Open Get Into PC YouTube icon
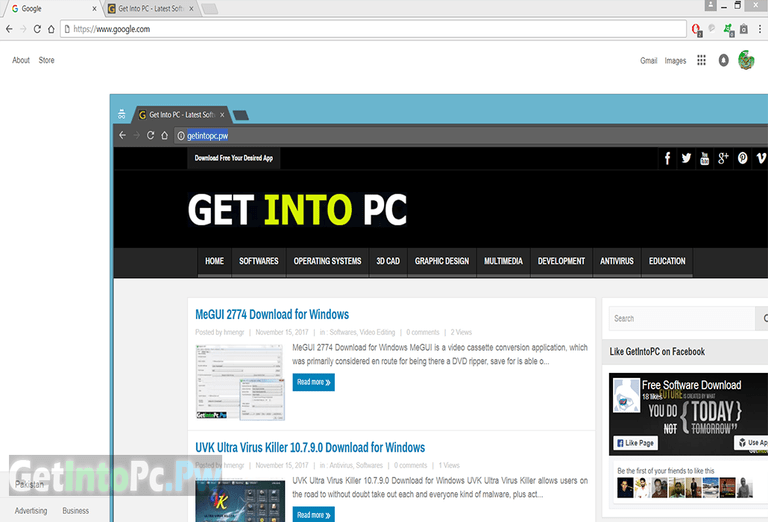The height and width of the screenshot is (522, 768). (704, 158)
